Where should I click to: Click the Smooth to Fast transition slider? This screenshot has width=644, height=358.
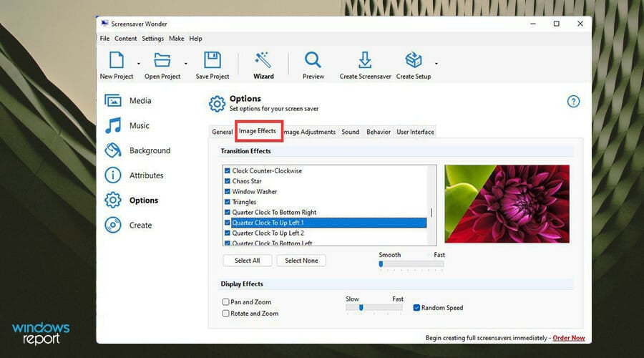pos(411,264)
